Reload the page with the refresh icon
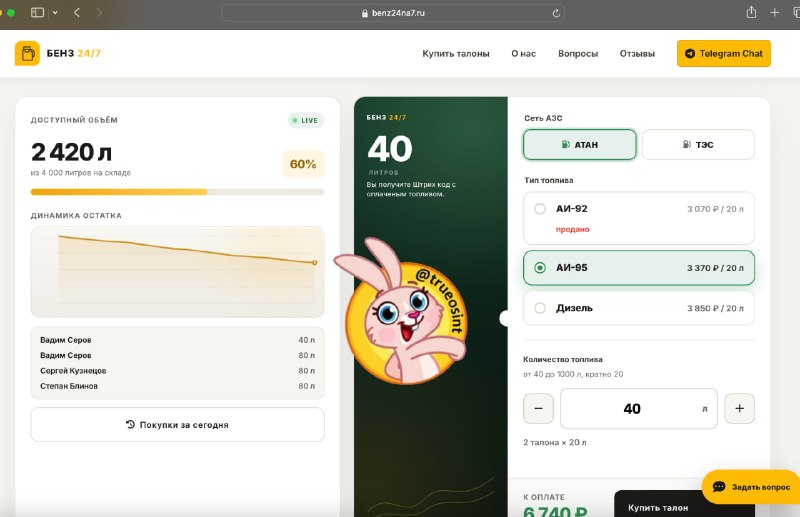This screenshot has width=800, height=517. (556, 13)
